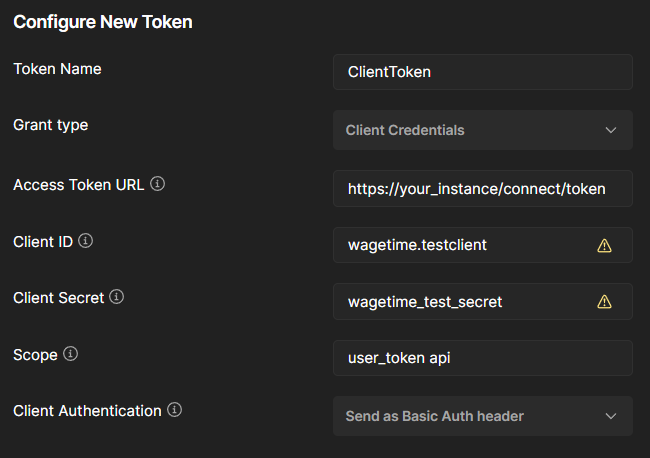Click the warning icon in Client Secret field
Screen dimensions: 650x458
[x=604, y=301]
